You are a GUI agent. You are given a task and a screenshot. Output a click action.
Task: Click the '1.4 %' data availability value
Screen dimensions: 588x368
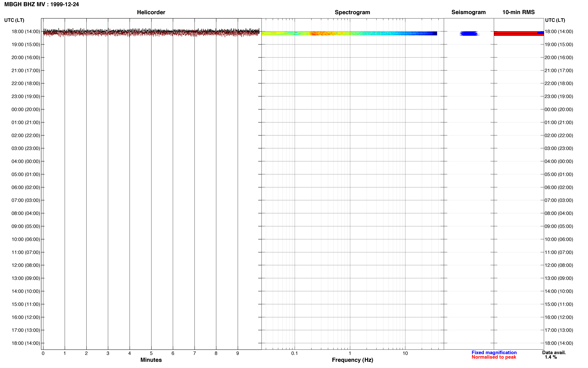point(551,357)
